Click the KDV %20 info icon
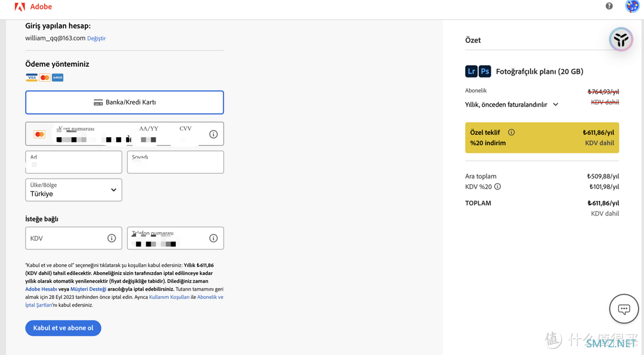The height and width of the screenshot is (355, 644). point(497,187)
